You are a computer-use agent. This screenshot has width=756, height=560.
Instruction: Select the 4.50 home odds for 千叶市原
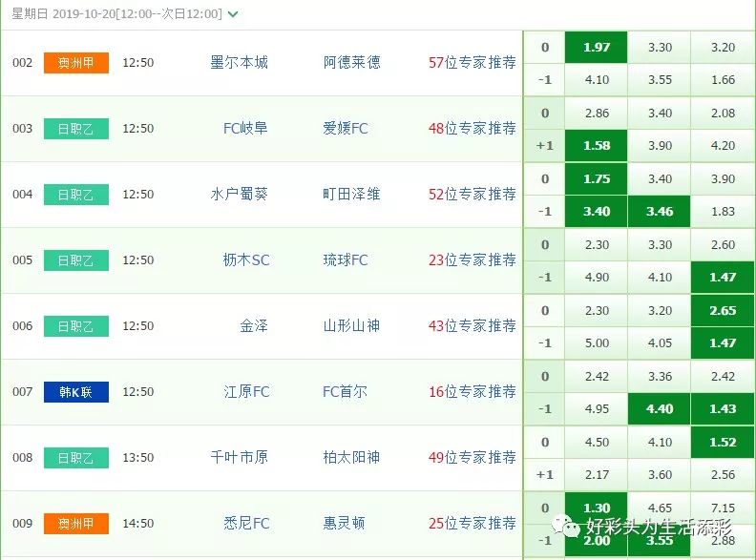(596, 443)
